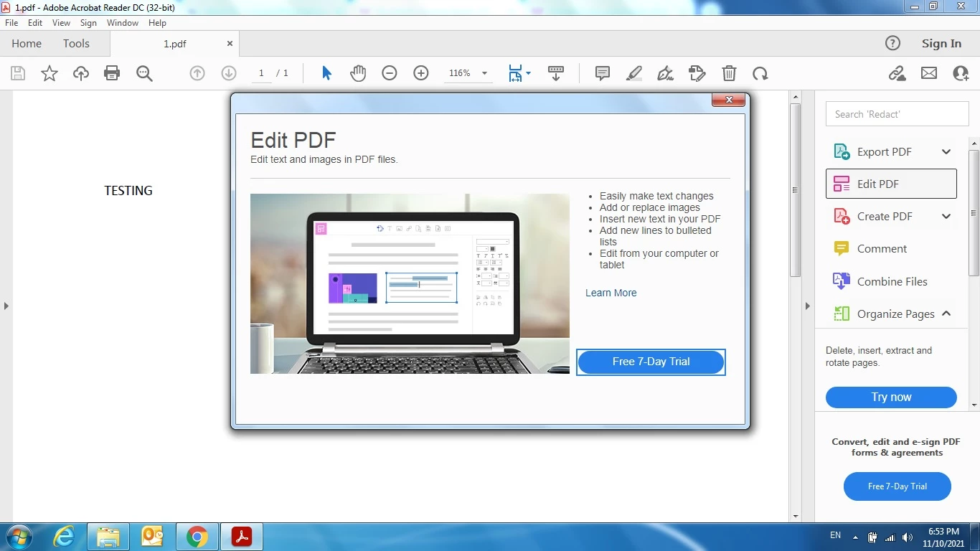980x551 pixels.
Task: Select Edit PDF tool in sidebar
Action: 891,184
